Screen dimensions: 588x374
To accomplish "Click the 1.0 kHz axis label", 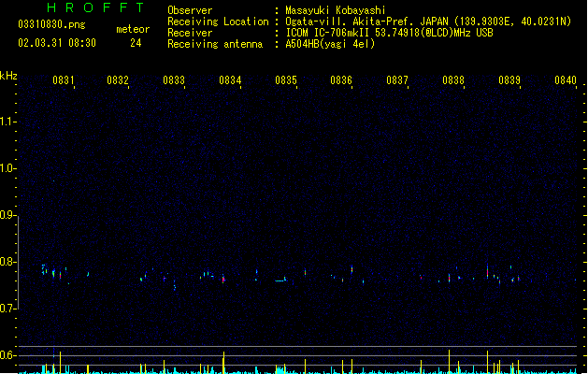I will click(7, 168).
